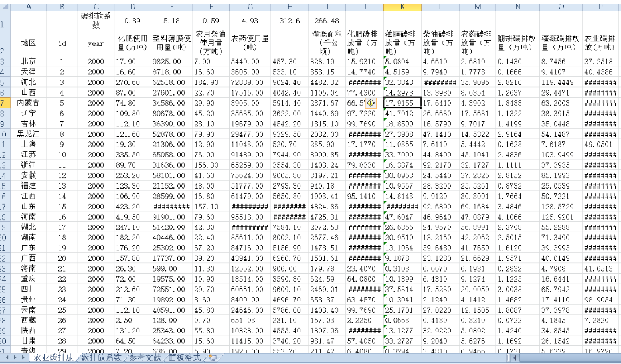Click the 化肥使用量(万吨) header cell
This screenshot has width=621, height=364.
[133, 43]
